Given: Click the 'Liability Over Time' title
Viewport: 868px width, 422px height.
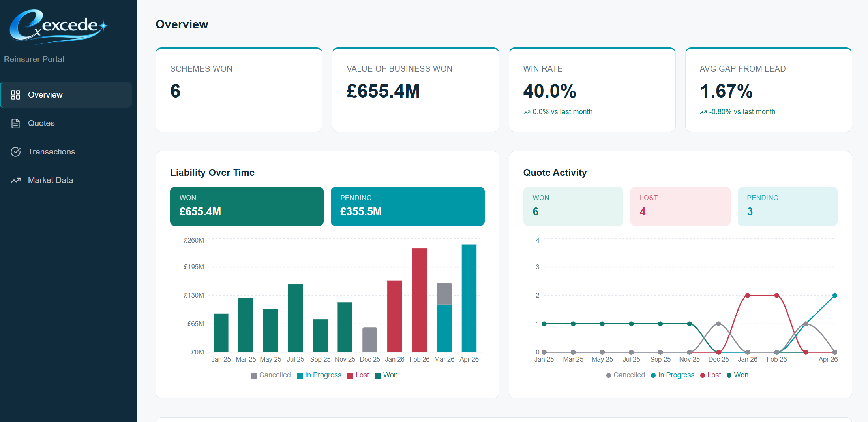Looking at the screenshot, I should [212, 173].
